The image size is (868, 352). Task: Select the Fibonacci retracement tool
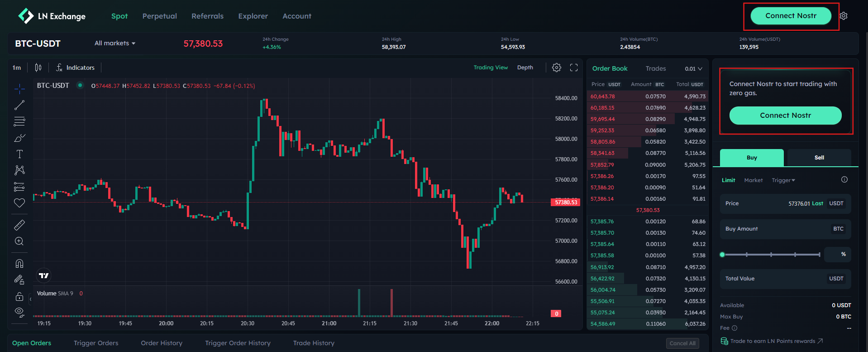tap(19, 121)
